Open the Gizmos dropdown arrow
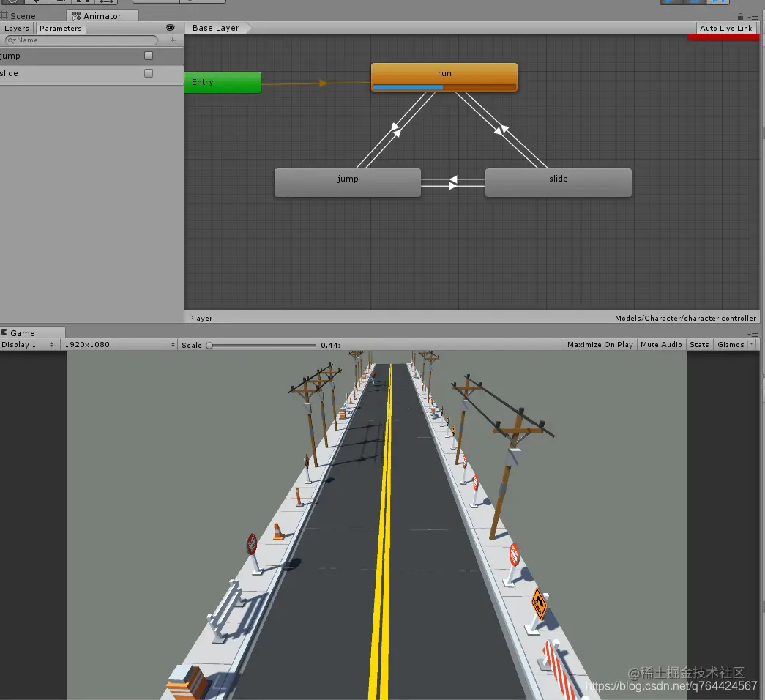Image resolution: width=765 pixels, height=700 pixels. pos(751,345)
